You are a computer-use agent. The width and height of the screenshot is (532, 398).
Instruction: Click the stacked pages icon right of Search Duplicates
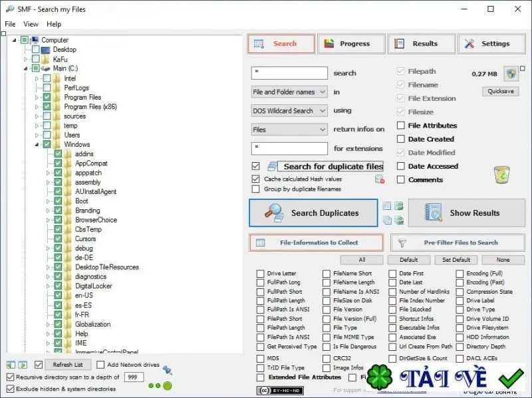pyautogui.click(x=387, y=221)
